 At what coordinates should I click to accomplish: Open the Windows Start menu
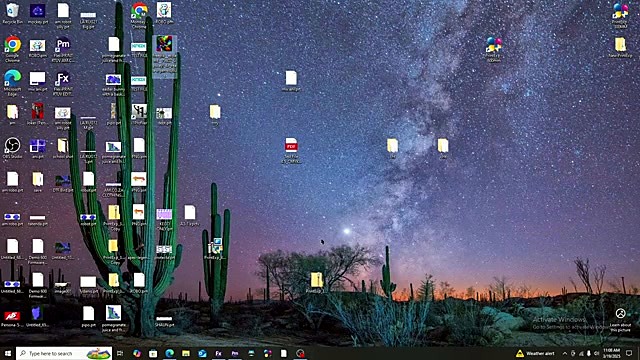pos(8,353)
